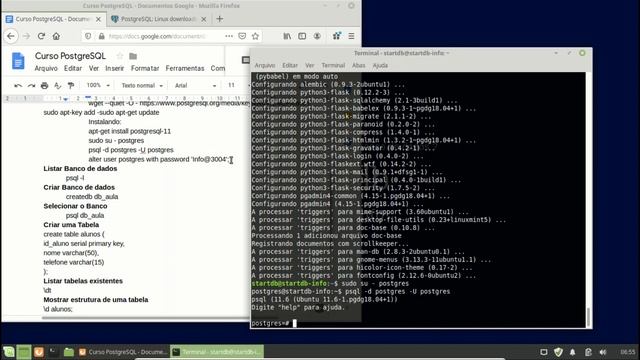
Task: Run spell check in Docs toolbar
Action: [58, 85]
